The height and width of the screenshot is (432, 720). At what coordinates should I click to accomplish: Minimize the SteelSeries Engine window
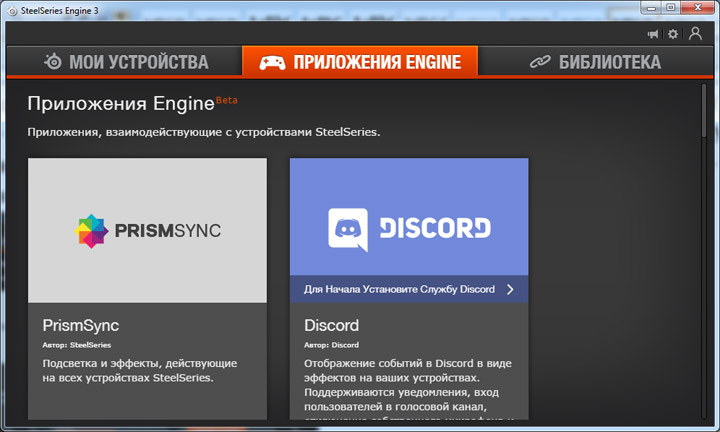click(x=651, y=8)
